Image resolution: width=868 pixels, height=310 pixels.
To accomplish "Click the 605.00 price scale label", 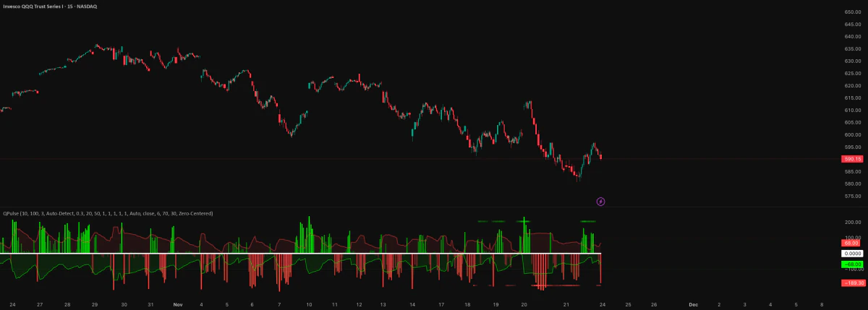I will tap(852, 123).
